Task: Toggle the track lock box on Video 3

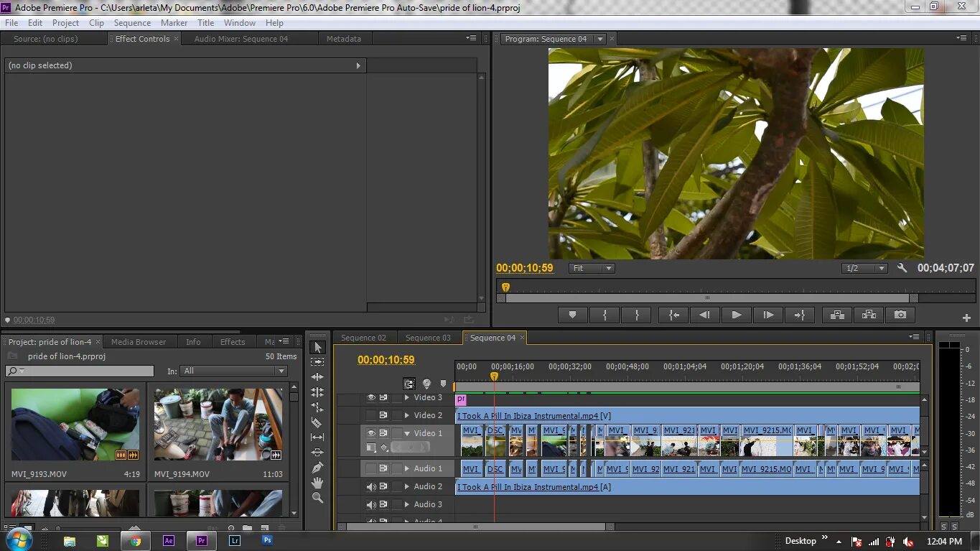Action: point(396,398)
